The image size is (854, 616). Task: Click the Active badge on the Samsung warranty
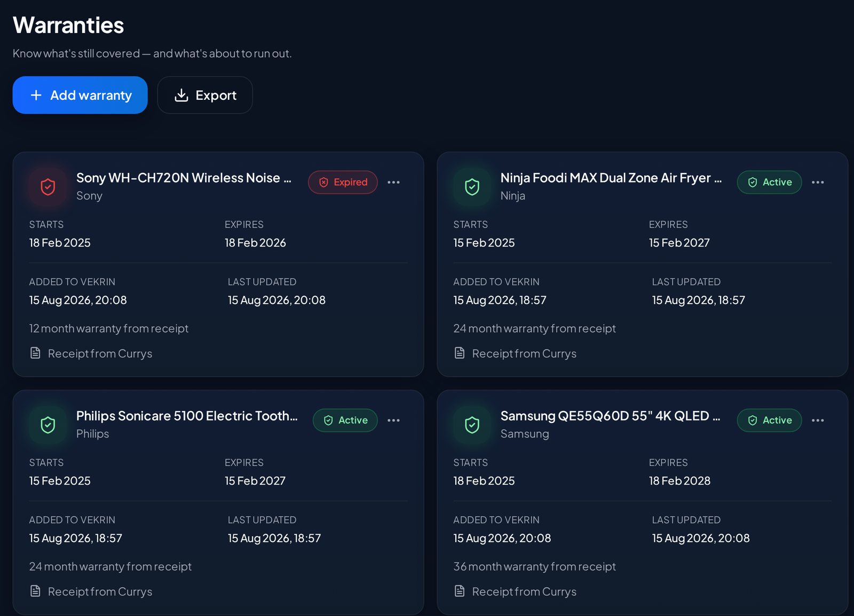point(769,421)
